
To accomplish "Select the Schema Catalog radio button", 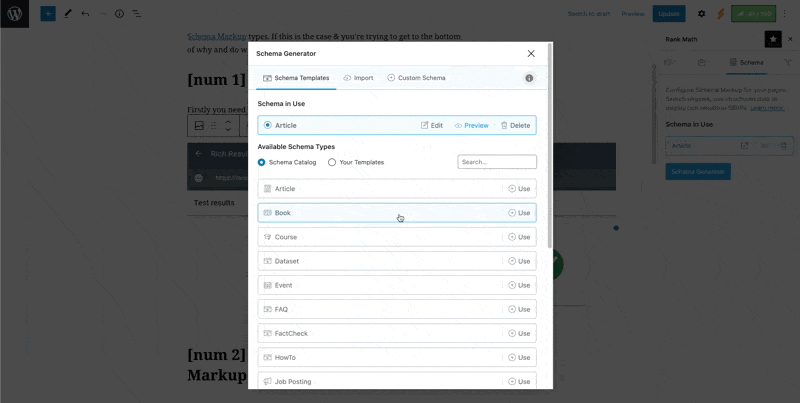I will (x=261, y=162).
